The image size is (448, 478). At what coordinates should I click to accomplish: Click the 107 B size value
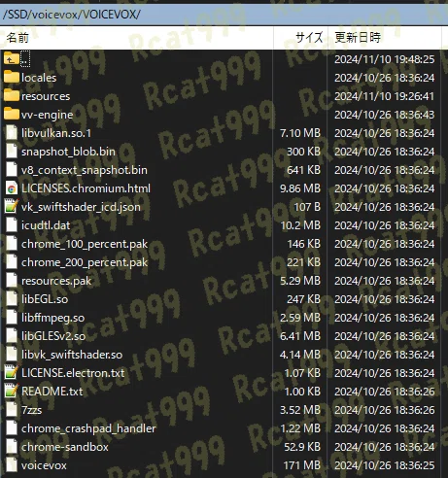[307, 207]
